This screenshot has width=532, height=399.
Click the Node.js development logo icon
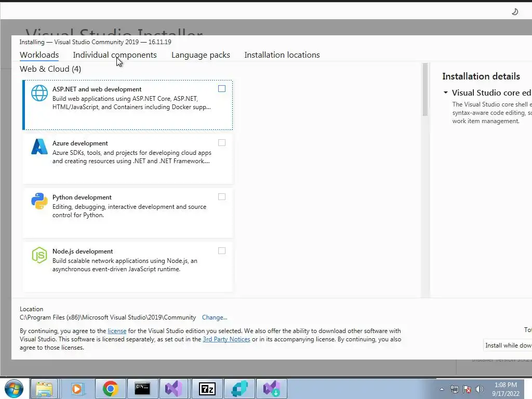(39, 255)
